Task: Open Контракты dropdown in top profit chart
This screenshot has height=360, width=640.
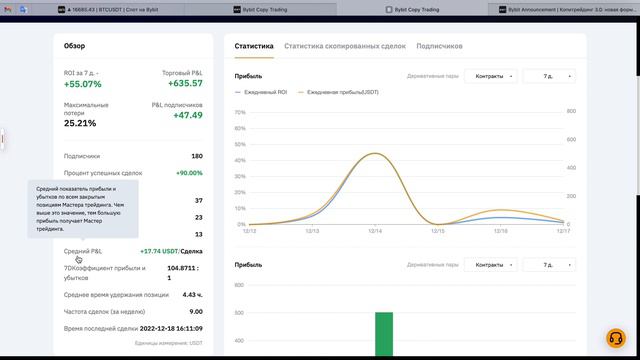Action: click(x=491, y=76)
